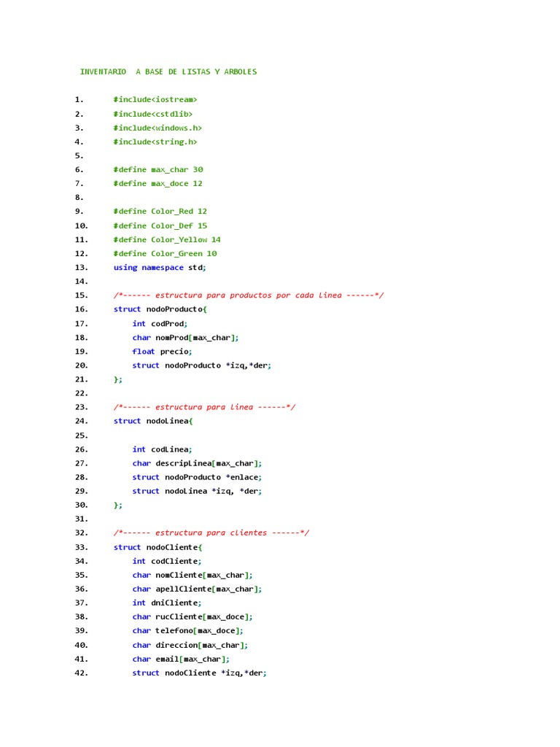This screenshot has height=747, width=560.
Task: Click the closing brace on line 21
Action: click(117, 379)
